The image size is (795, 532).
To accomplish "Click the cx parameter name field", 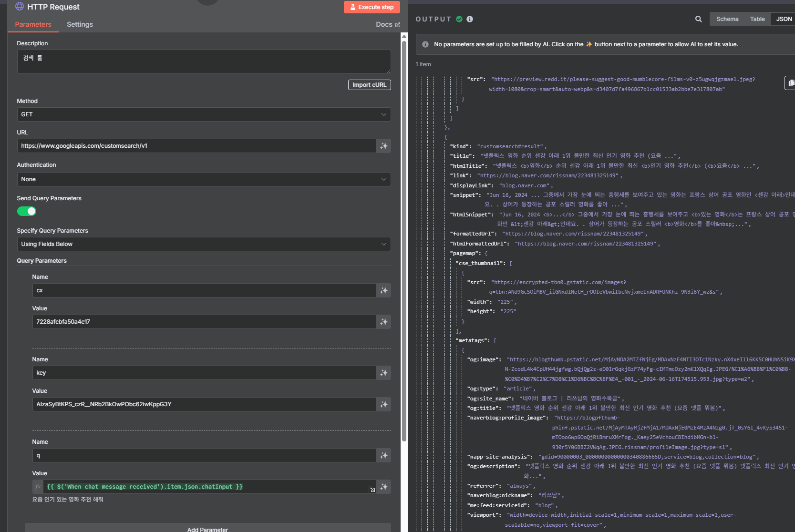I will pos(205,290).
